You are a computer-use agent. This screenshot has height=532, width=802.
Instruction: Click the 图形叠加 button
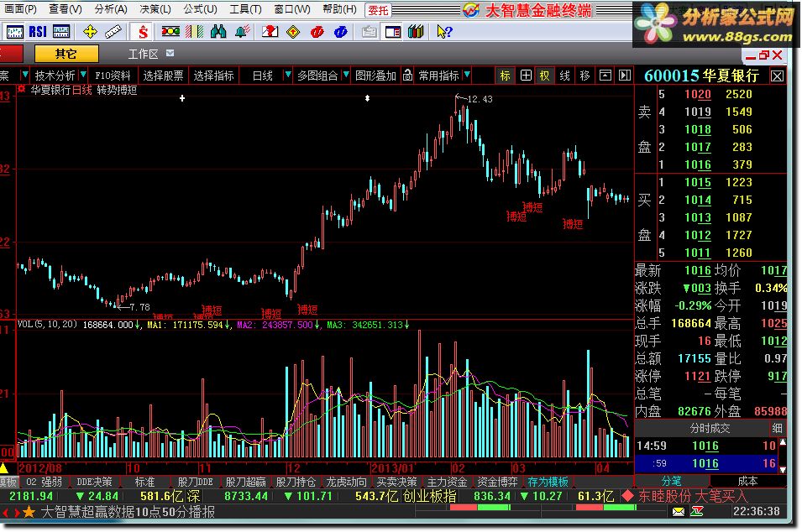pyautogui.click(x=375, y=76)
